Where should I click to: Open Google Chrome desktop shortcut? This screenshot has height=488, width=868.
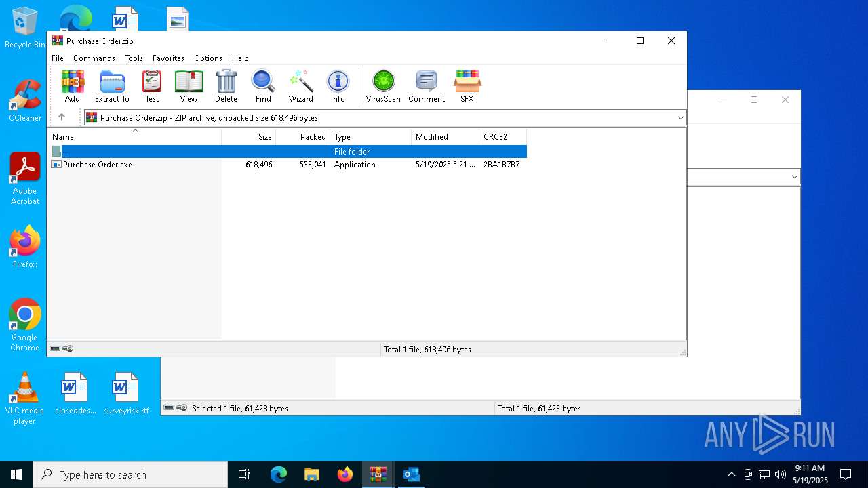pyautogui.click(x=24, y=325)
